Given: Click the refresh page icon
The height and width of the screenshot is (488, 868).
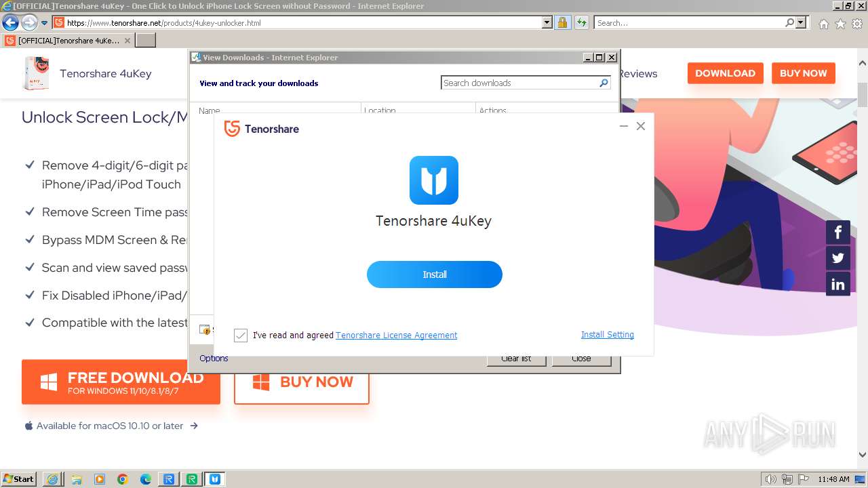Looking at the screenshot, I should (x=581, y=22).
